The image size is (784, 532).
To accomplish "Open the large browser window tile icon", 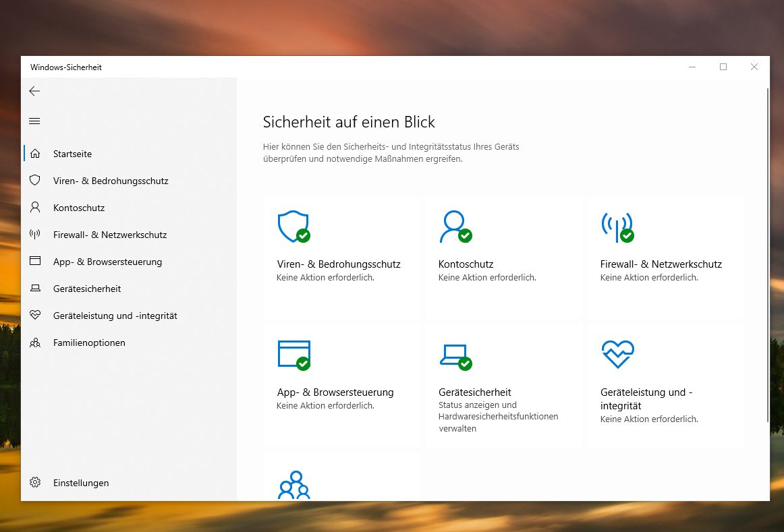I will point(294,355).
